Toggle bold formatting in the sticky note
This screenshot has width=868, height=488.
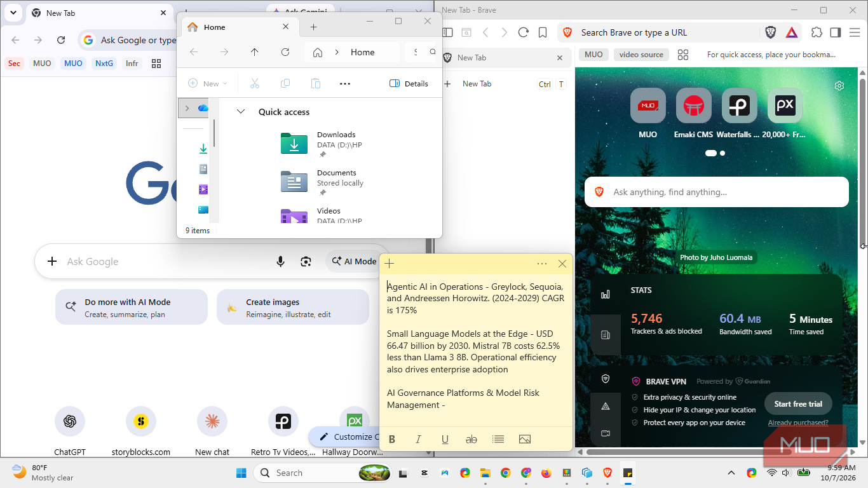pyautogui.click(x=392, y=439)
